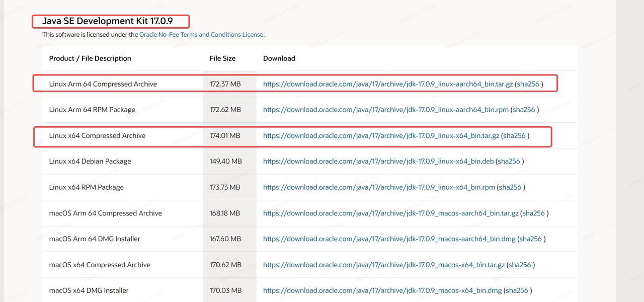644x302 pixels.
Task: Open sha256 for Linux Arm 64 RPM Package
Action: pyautogui.click(x=524, y=110)
